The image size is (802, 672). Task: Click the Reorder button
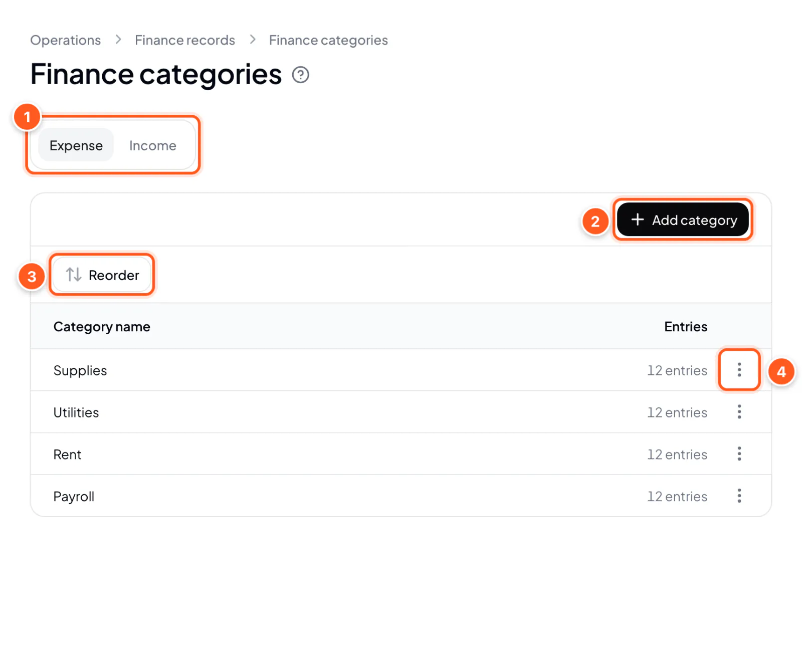(x=102, y=275)
